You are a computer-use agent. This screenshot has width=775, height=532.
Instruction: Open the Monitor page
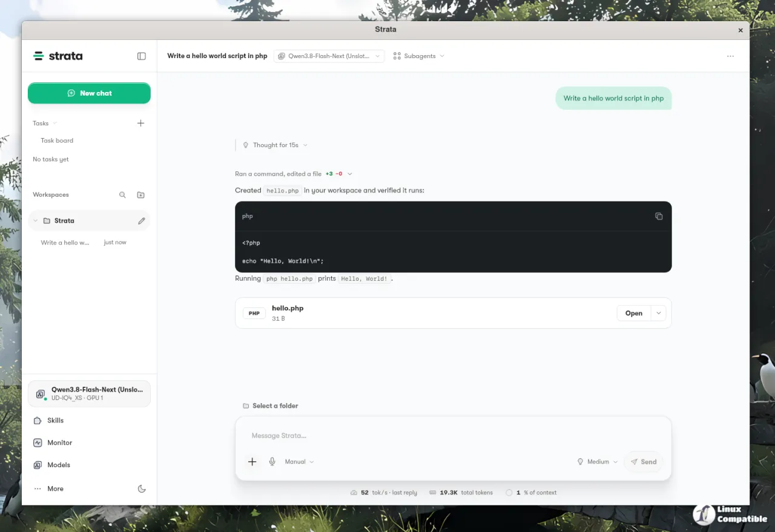tap(90, 443)
